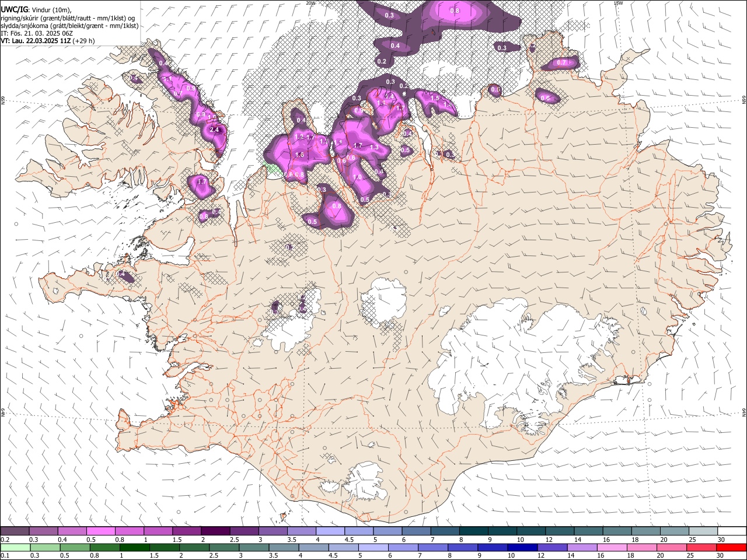Select the light gray 25 snow scale swatch

703,531
